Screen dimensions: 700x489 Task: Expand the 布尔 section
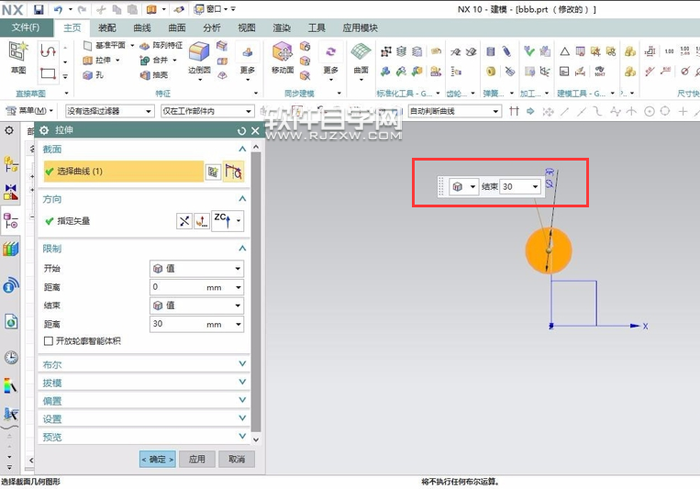144,365
